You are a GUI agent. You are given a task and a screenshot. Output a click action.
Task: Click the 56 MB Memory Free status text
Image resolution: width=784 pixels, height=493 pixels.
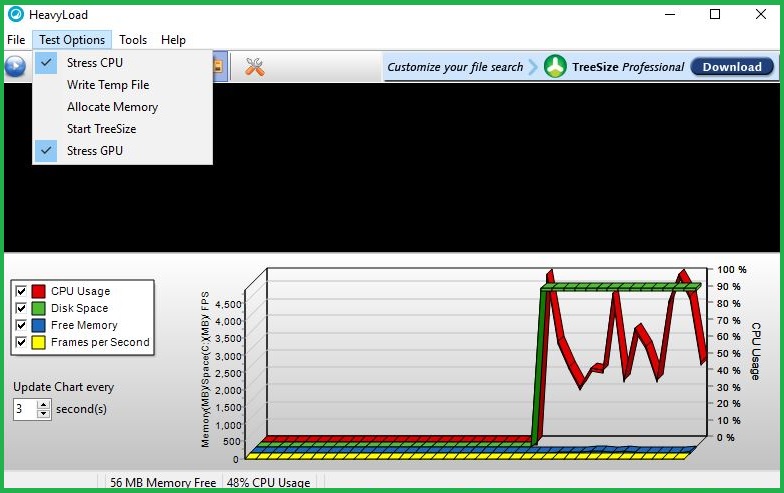tap(163, 482)
